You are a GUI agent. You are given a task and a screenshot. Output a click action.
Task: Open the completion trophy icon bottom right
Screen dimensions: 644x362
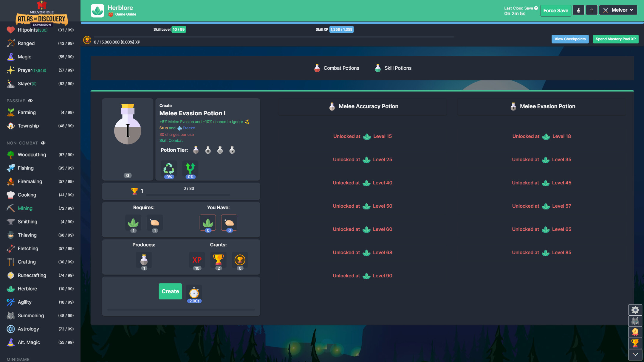pyautogui.click(x=635, y=344)
